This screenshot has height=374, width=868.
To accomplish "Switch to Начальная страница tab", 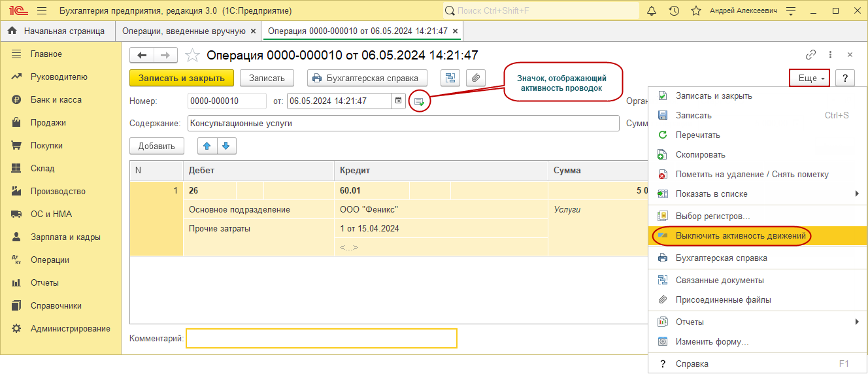I will (x=58, y=31).
